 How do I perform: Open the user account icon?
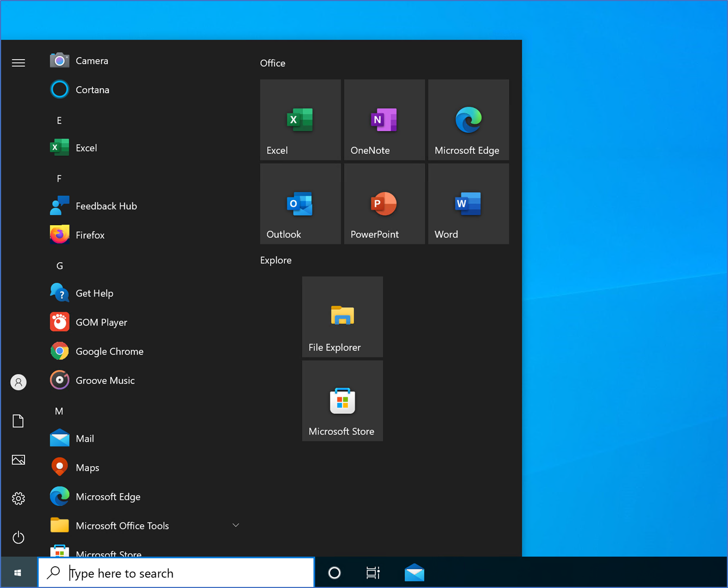18,382
